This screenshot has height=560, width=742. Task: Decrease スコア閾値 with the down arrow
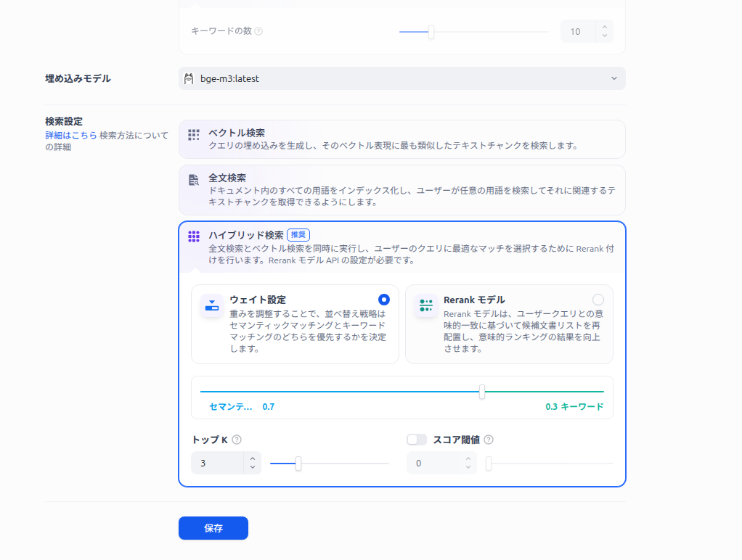(468, 467)
